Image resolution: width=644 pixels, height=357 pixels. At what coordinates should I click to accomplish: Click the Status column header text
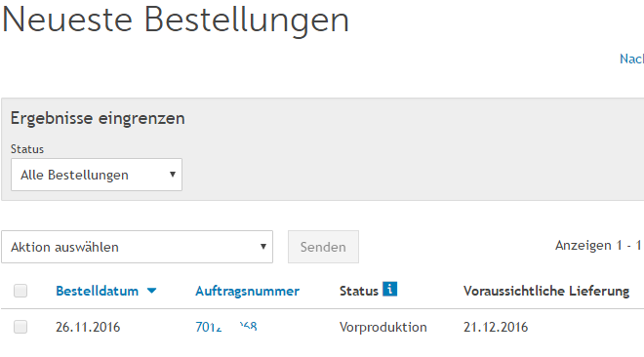point(358,291)
